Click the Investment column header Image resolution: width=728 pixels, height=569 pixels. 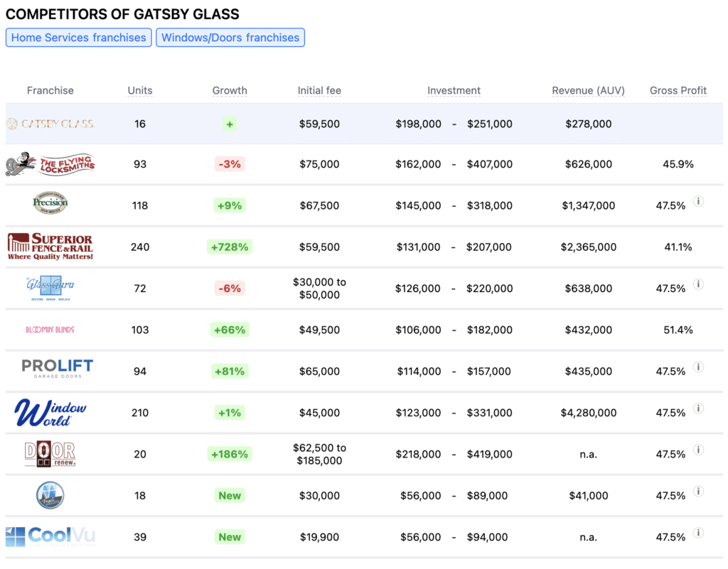pos(454,90)
